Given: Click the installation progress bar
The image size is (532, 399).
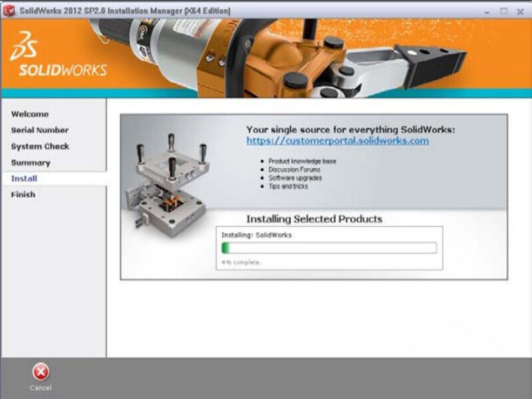Looking at the screenshot, I should click(329, 247).
